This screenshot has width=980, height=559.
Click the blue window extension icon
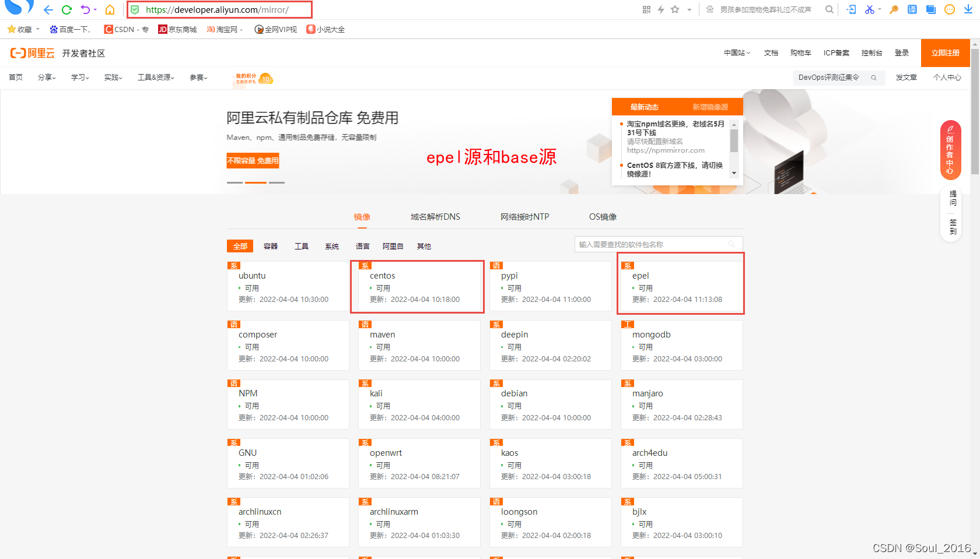tap(931, 9)
